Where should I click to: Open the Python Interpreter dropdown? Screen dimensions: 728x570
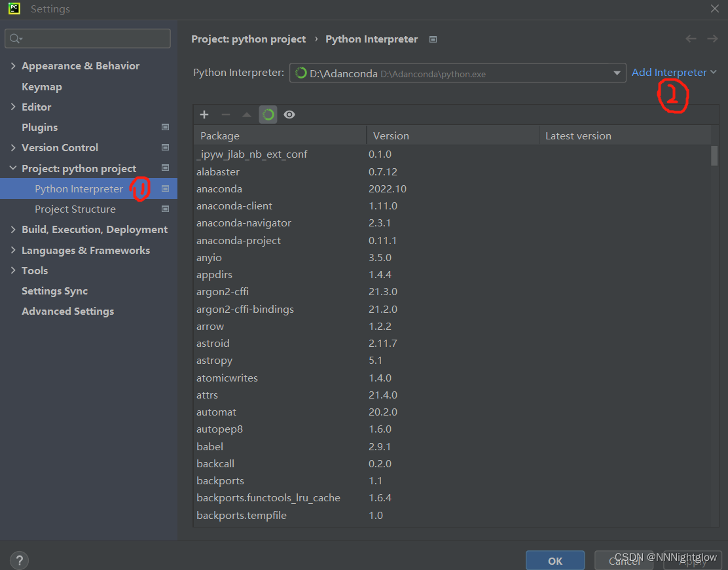458,73
